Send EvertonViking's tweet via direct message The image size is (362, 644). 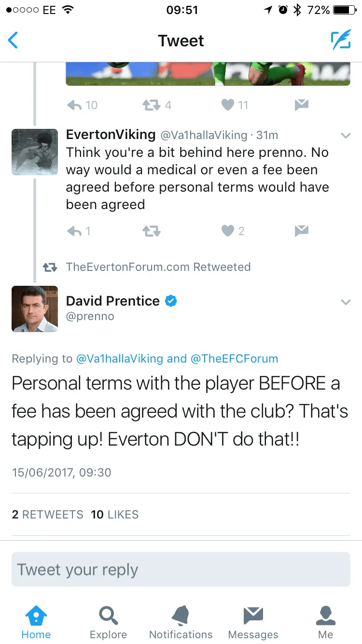click(302, 232)
